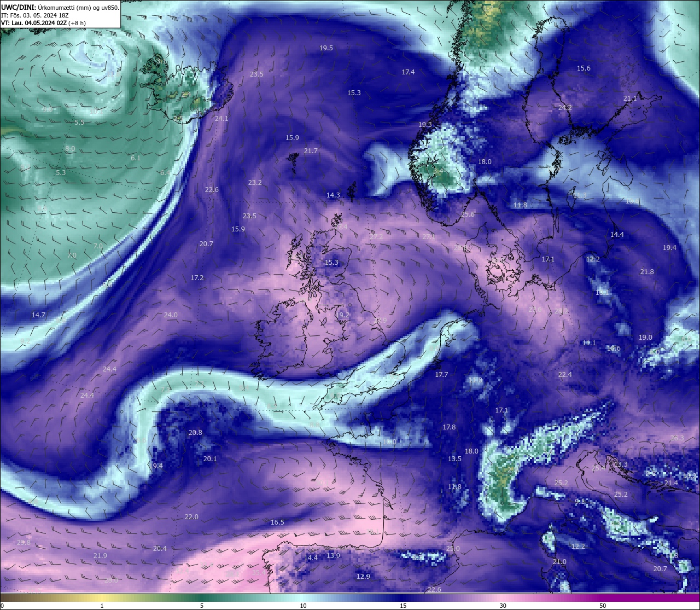Click the 13.9 value over Spain
700x610 pixels.
pyautogui.click(x=333, y=556)
